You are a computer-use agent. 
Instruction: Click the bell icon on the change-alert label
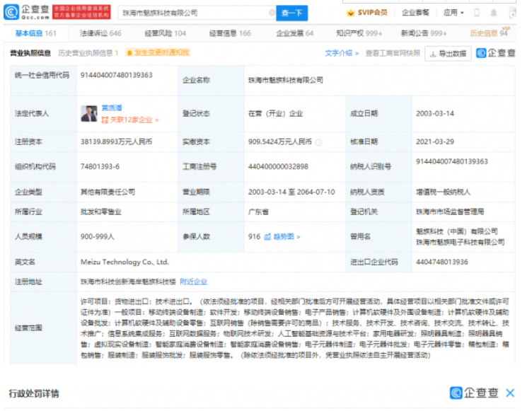click(129, 52)
